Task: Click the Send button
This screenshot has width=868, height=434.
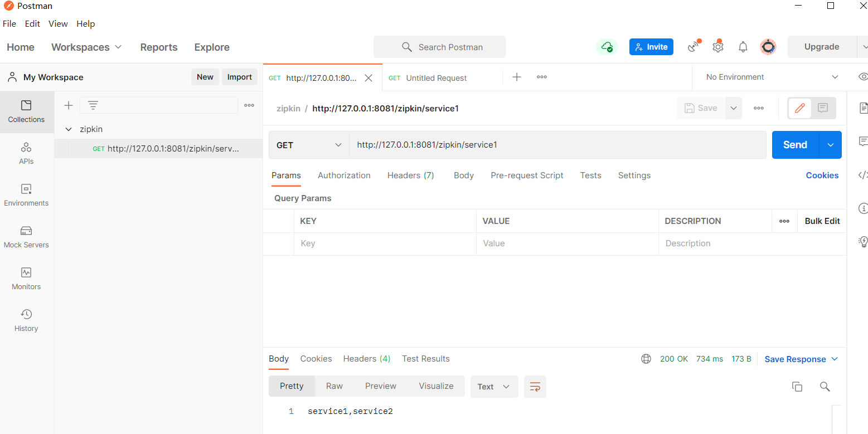Action: 795,145
